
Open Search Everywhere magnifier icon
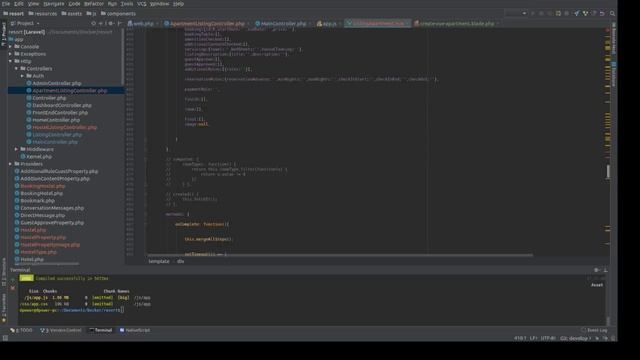(x=612, y=13)
